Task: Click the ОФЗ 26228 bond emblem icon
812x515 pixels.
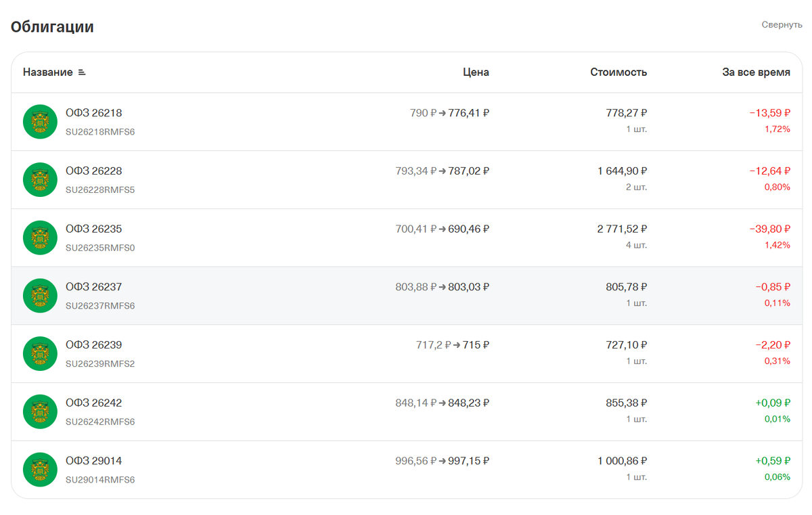Action: point(40,180)
